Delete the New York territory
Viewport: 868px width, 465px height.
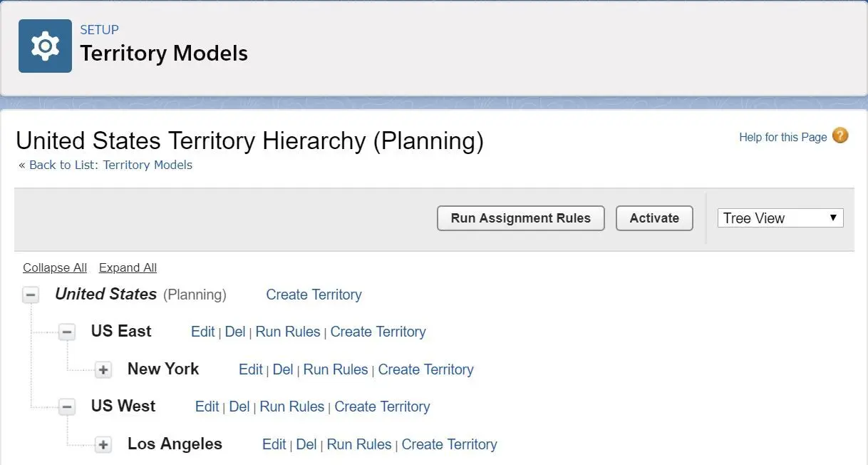(x=283, y=369)
